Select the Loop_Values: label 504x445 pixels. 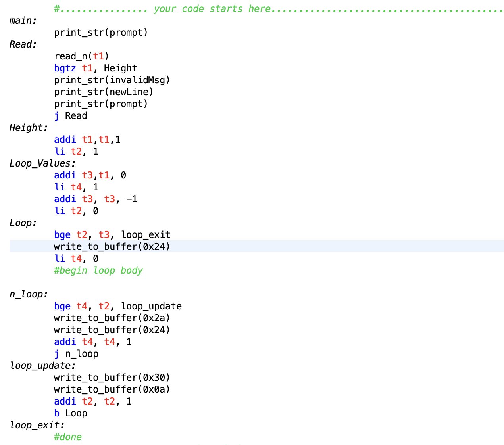click(x=39, y=163)
